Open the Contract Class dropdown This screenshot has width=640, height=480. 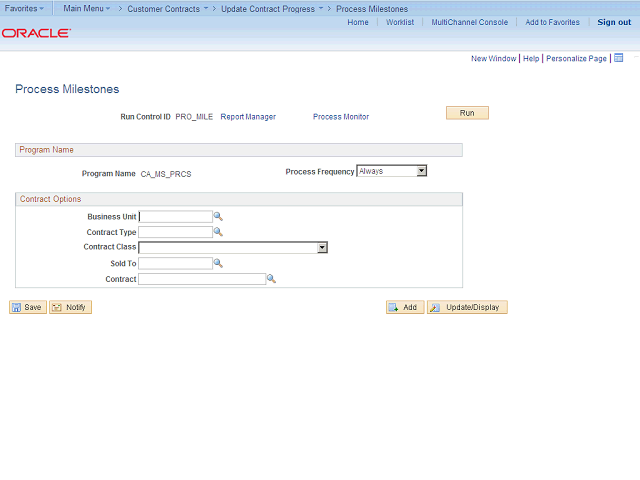click(x=322, y=248)
